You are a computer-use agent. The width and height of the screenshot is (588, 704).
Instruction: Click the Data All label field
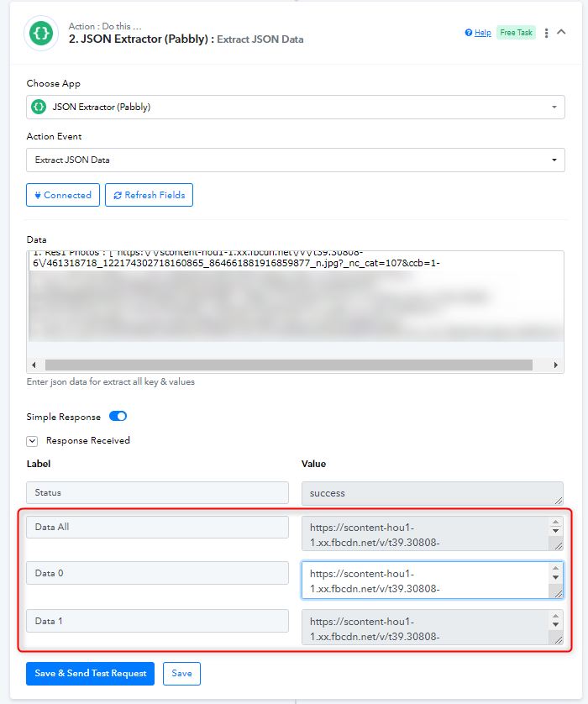coord(158,527)
